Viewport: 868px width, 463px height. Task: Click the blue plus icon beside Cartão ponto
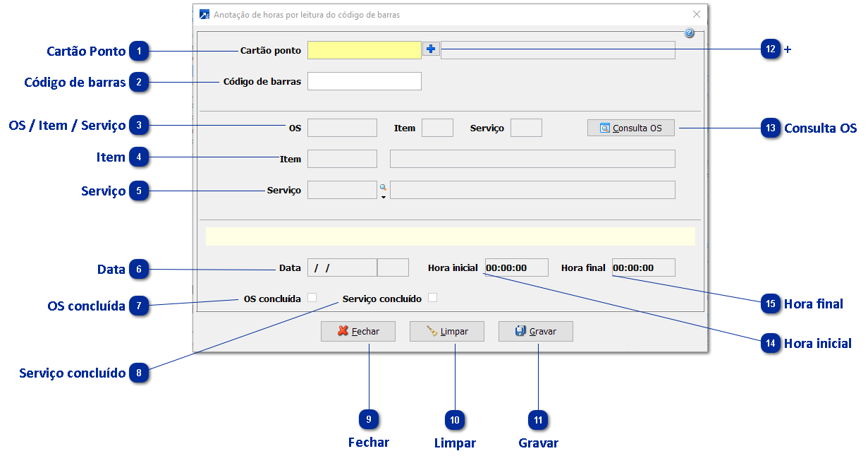431,49
